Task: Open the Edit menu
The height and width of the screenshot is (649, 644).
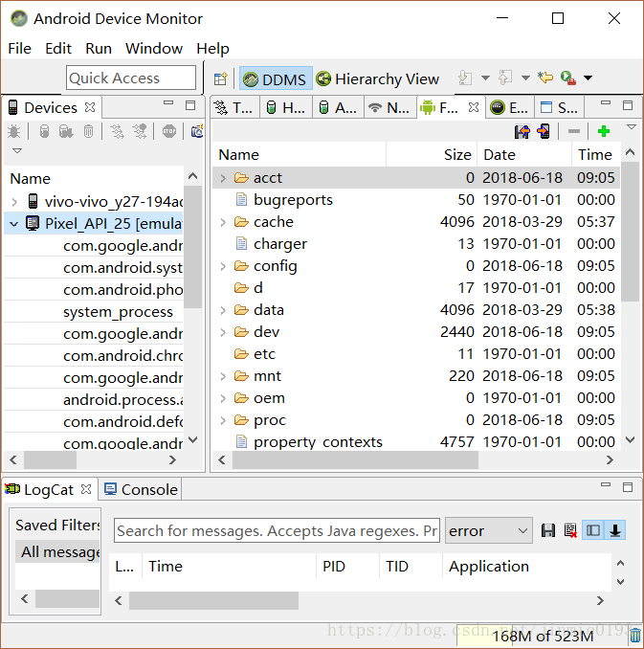Action: [x=58, y=49]
